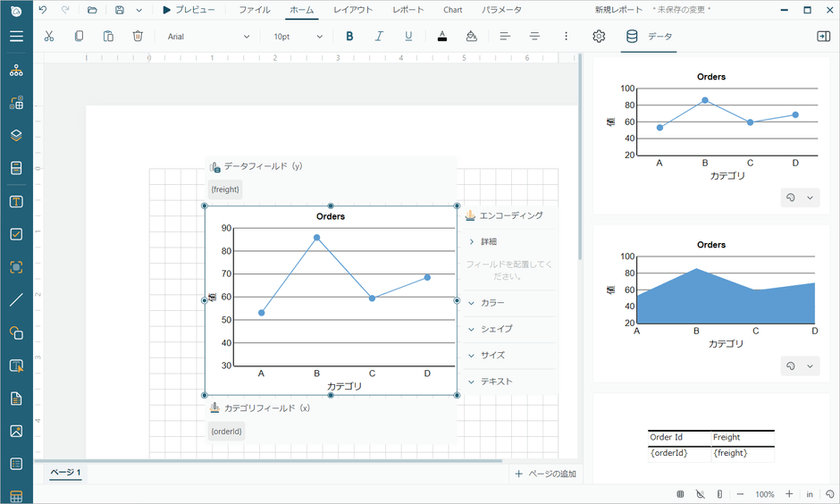840x504 pixels.
Task: Open the report explorer tree icon
Action: click(16, 71)
